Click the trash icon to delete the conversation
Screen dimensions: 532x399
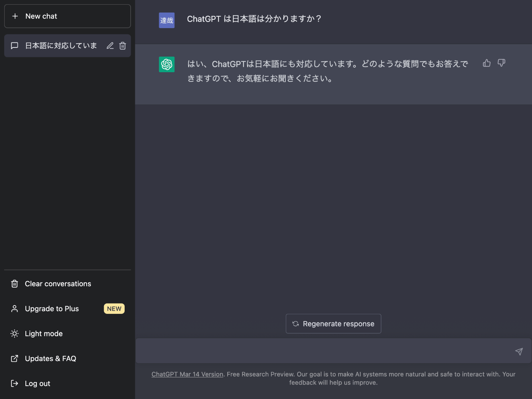click(x=122, y=46)
